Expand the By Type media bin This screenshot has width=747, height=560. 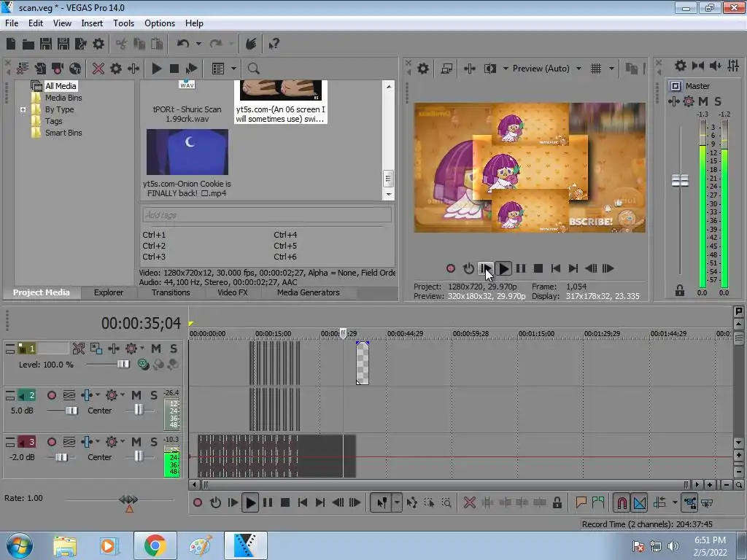(23, 109)
